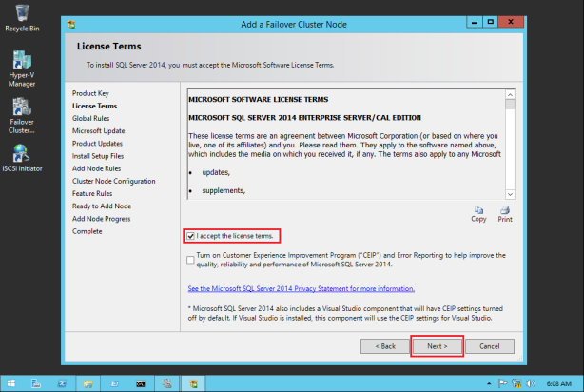Maximize the Add a Failover Cluster Node window
The height and width of the screenshot is (392, 584).
(x=491, y=22)
